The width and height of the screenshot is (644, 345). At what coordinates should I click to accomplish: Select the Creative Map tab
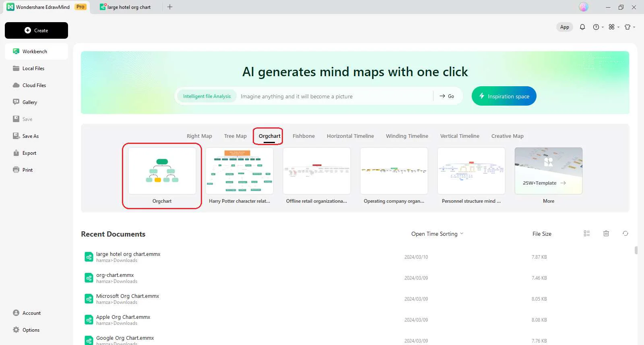(x=508, y=136)
